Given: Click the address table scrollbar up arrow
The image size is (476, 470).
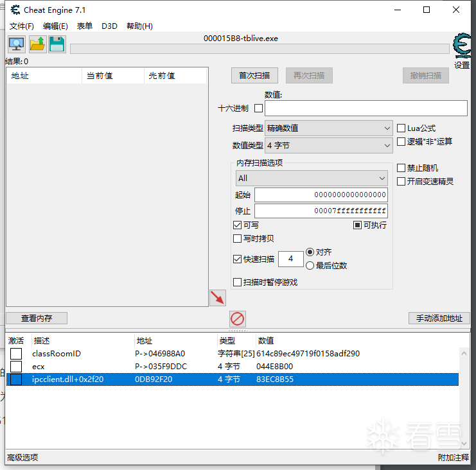Looking at the screenshot, I should 464,353.
